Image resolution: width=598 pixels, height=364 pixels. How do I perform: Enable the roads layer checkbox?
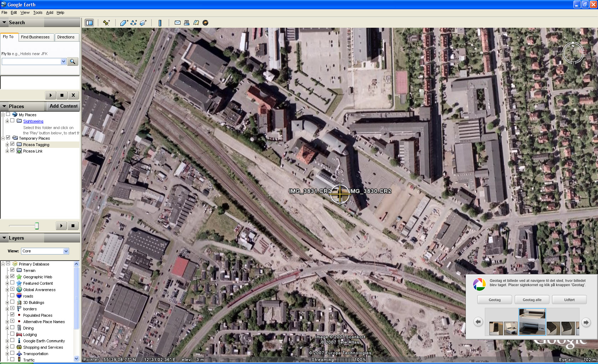[12, 295]
